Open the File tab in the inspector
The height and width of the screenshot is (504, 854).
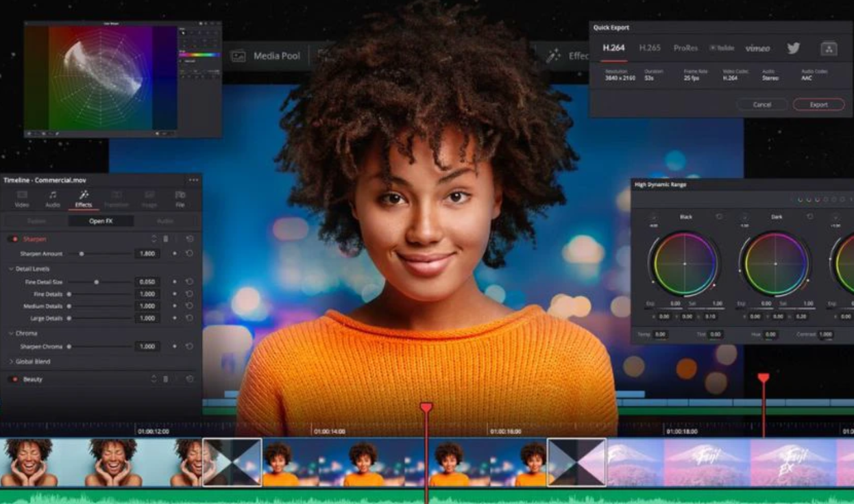point(180,199)
